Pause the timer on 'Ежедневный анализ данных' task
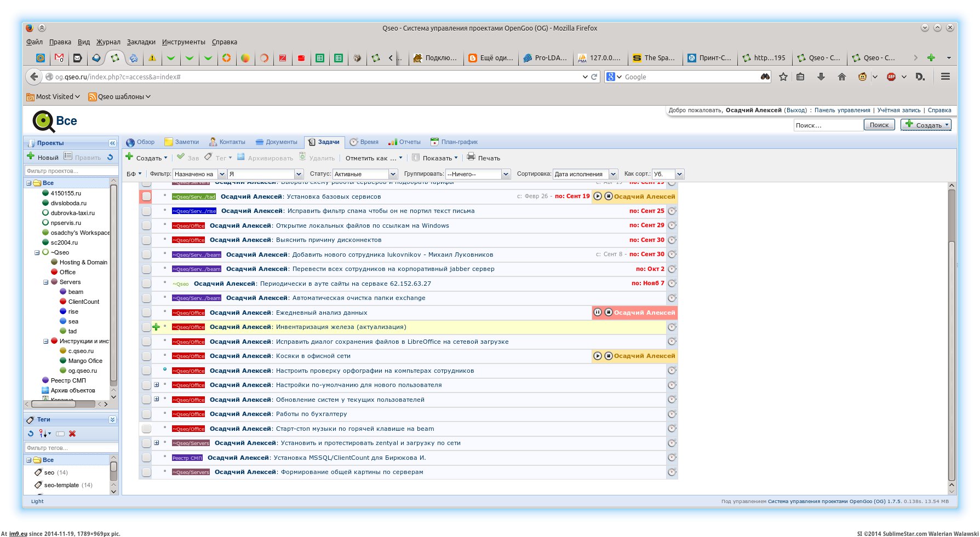 [598, 313]
